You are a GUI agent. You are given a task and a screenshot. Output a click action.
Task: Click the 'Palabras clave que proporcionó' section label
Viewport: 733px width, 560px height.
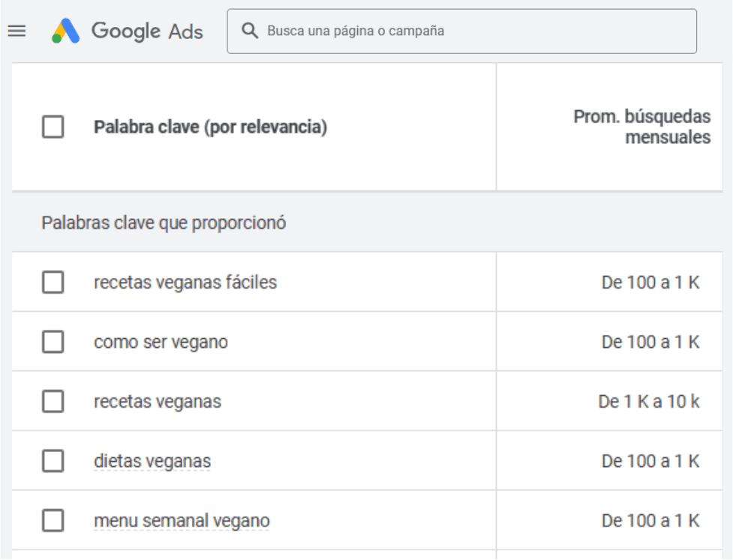point(164,223)
